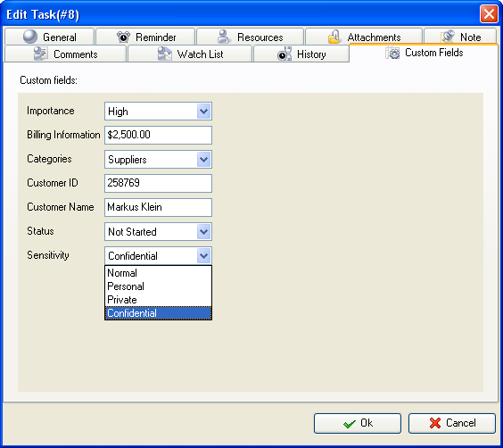Choose Personal from the Sensitivity list
This screenshot has width=503, height=448.
click(x=158, y=286)
